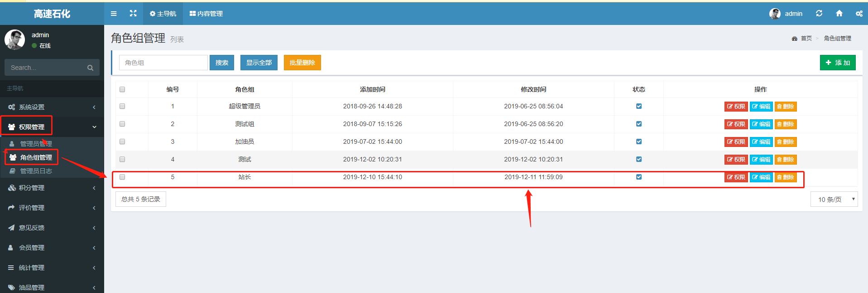868x293 pixels.
Task: Expand 统计管理 menu
Action: coord(52,268)
